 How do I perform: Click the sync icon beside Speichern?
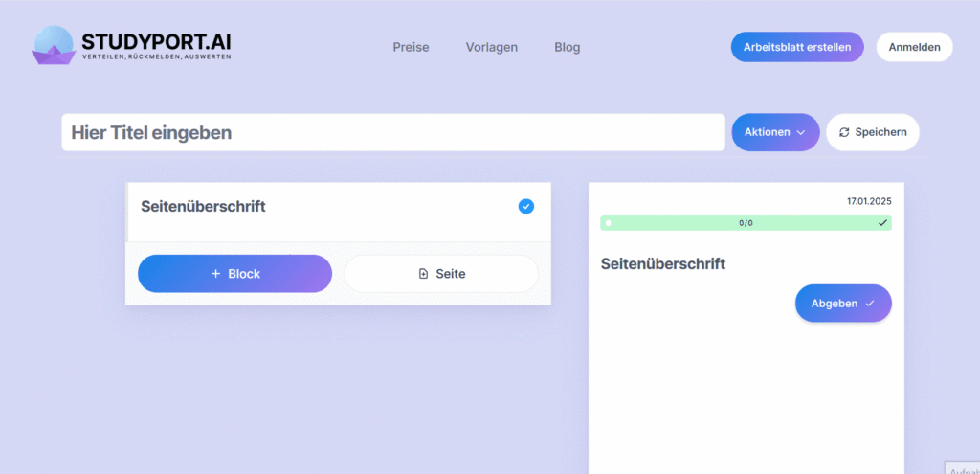[844, 132]
